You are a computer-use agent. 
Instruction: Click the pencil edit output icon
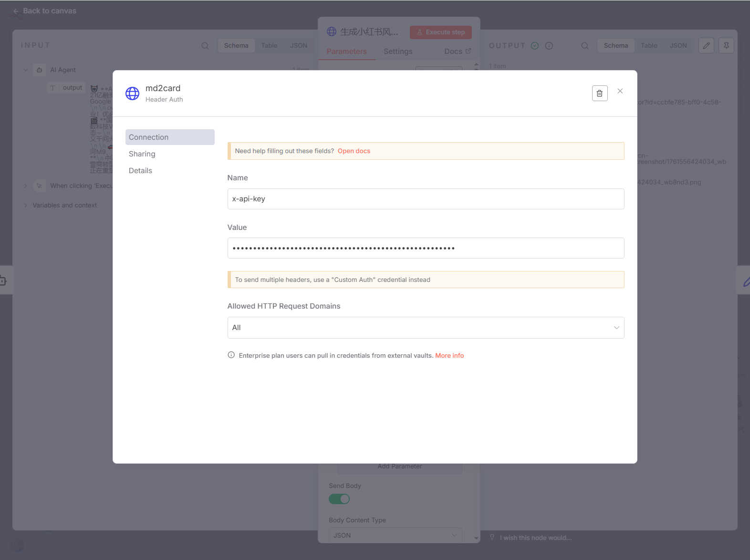coord(706,46)
